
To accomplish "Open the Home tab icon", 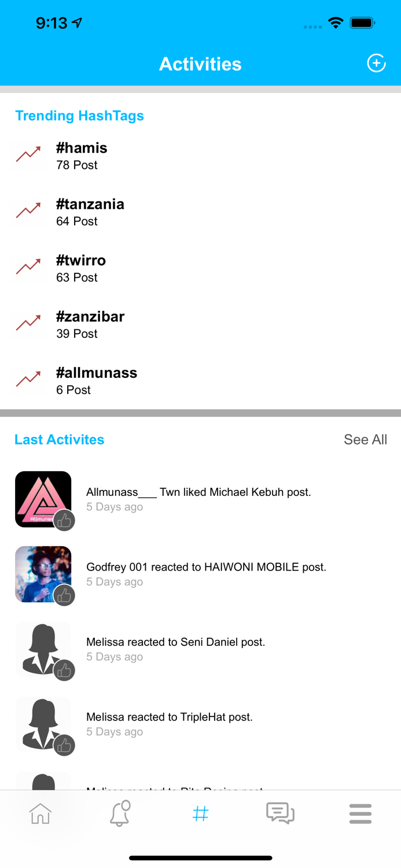I will (x=41, y=814).
